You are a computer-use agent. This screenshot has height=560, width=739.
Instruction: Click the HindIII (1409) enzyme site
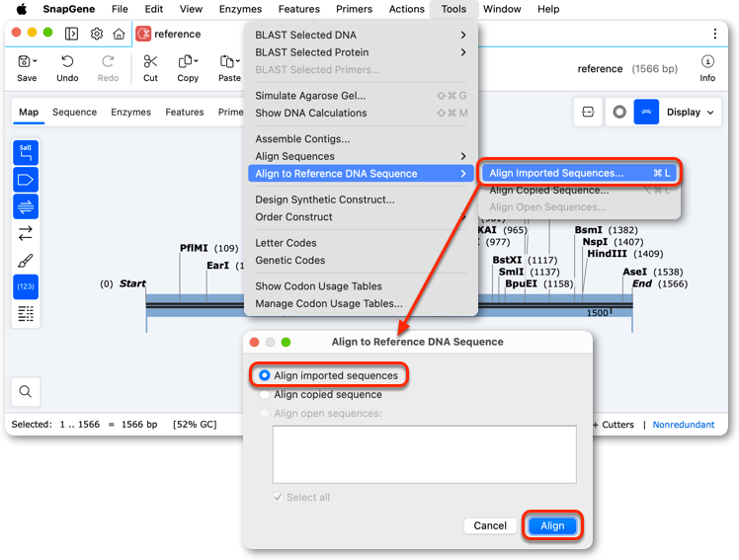625,254
